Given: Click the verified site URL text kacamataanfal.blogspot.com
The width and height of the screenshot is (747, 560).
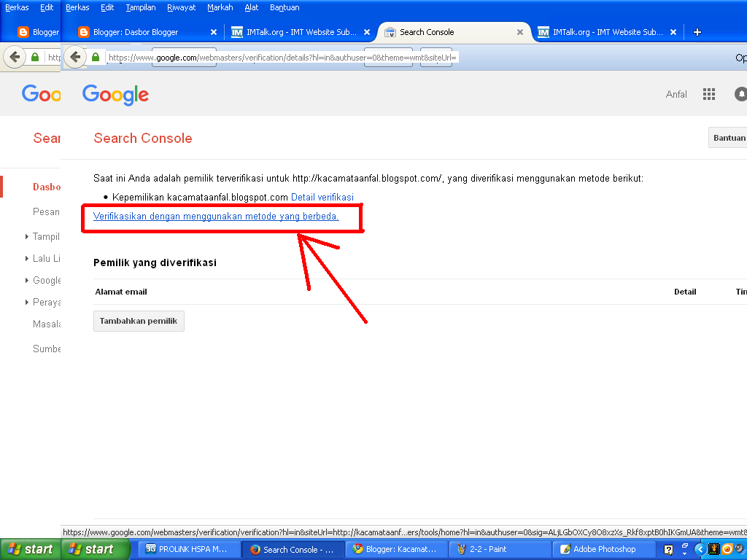Looking at the screenshot, I should (228, 197).
